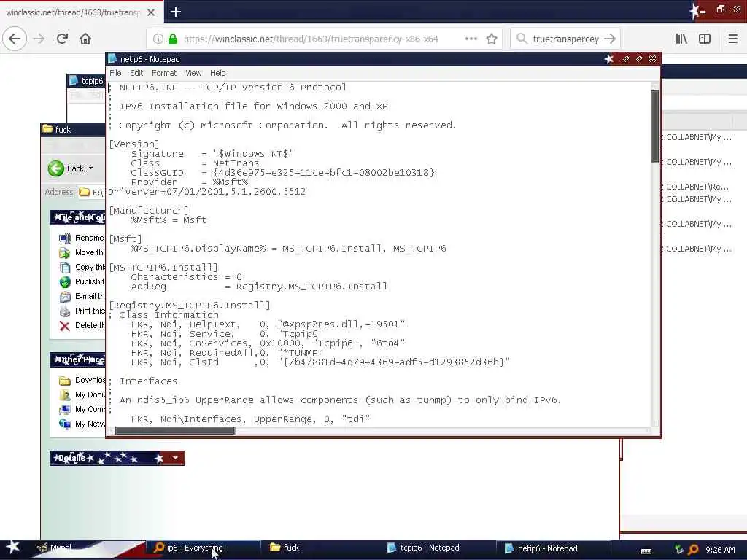Click the search magnifier icon

(522, 39)
